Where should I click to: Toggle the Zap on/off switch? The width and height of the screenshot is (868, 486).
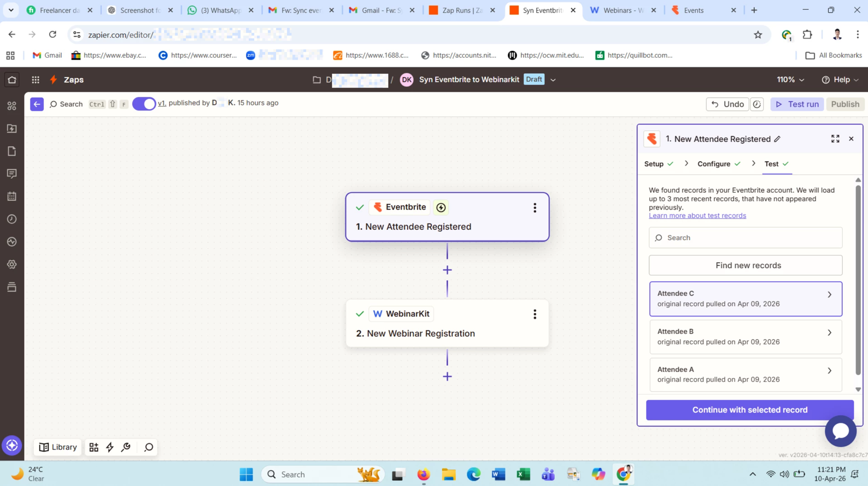click(144, 104)
